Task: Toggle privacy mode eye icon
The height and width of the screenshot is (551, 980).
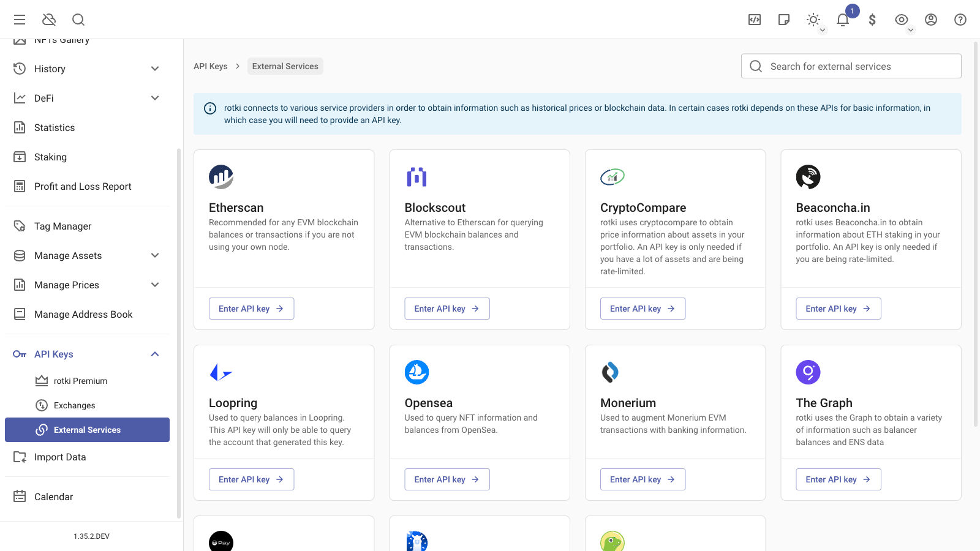Action: point(902,20)
